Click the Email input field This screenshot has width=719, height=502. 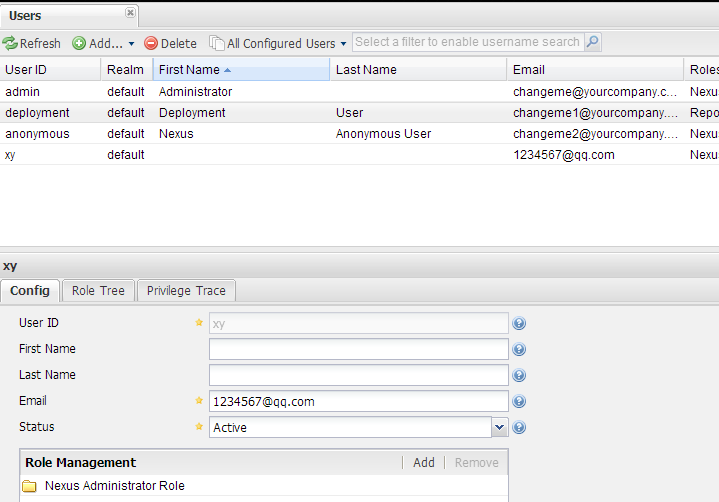(x=359, y=402)
